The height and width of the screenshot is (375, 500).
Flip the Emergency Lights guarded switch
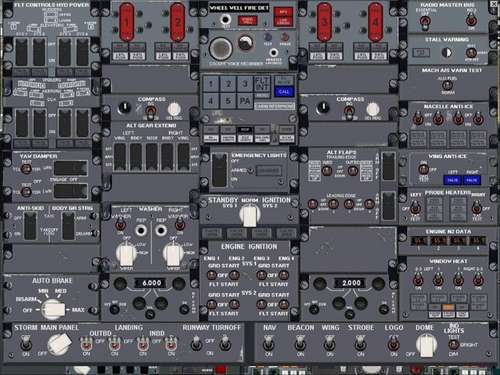(220, 170)
